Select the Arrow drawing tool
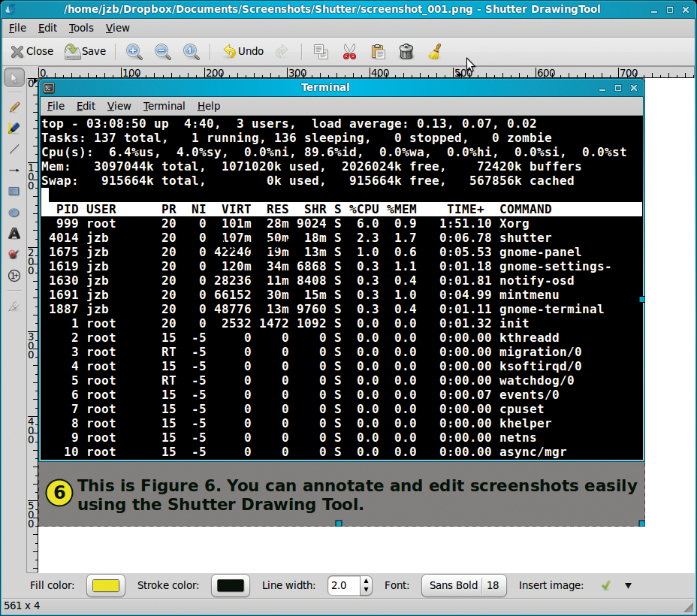697x616 pixels. click(14, 171)
